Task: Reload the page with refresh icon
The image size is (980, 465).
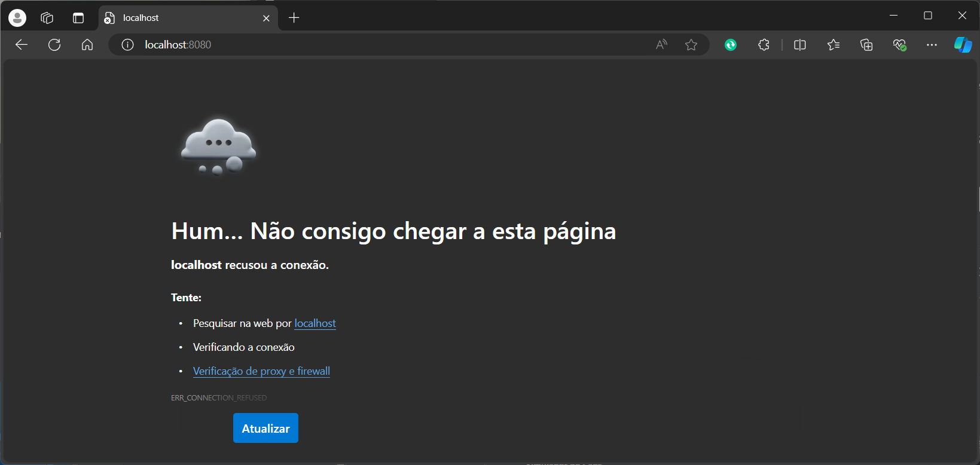Action: coord(54,45)
